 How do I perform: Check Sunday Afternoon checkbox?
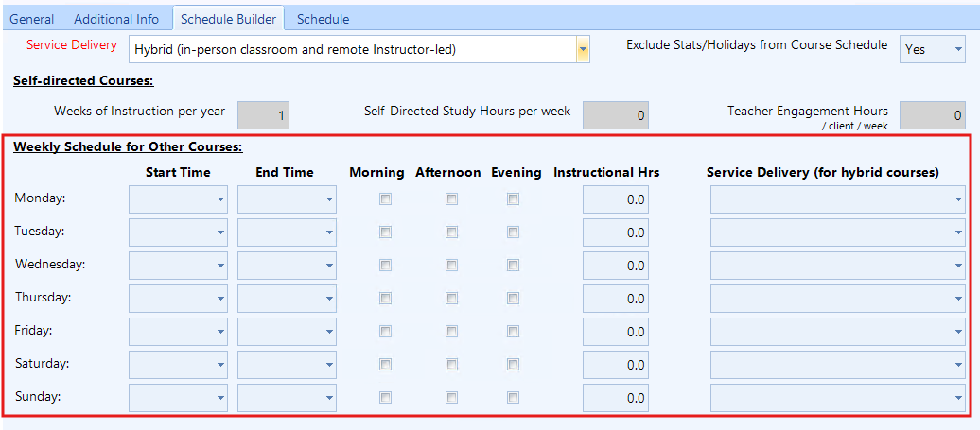click(x=451, y=398)
